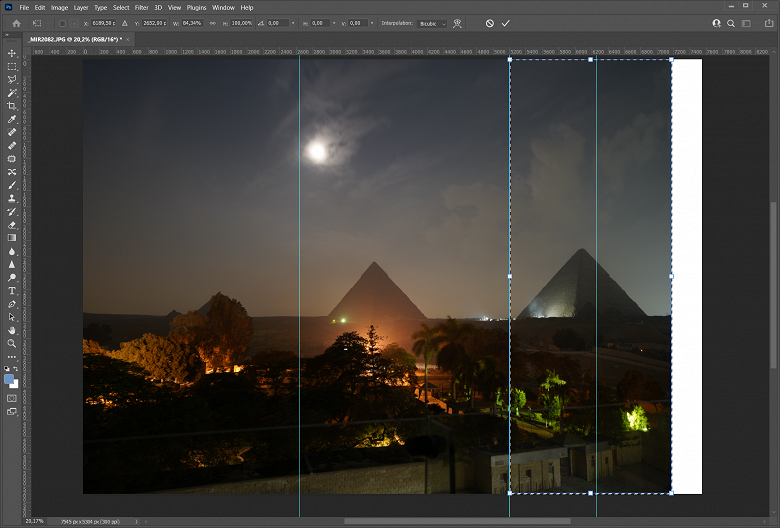This screenshot has height=528, width=780.
Task: Toggle the width-height link (maintain aspect ratio)
Action: click(212, 23)
